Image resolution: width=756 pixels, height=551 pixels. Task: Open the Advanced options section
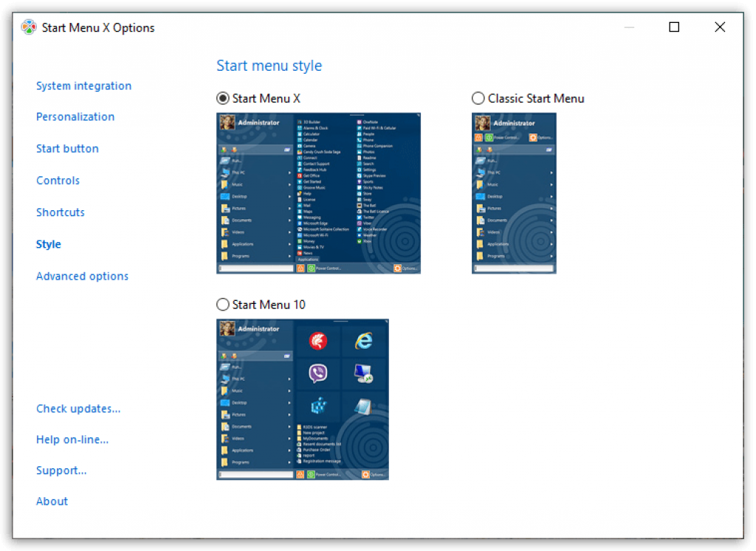click(82, 276)
